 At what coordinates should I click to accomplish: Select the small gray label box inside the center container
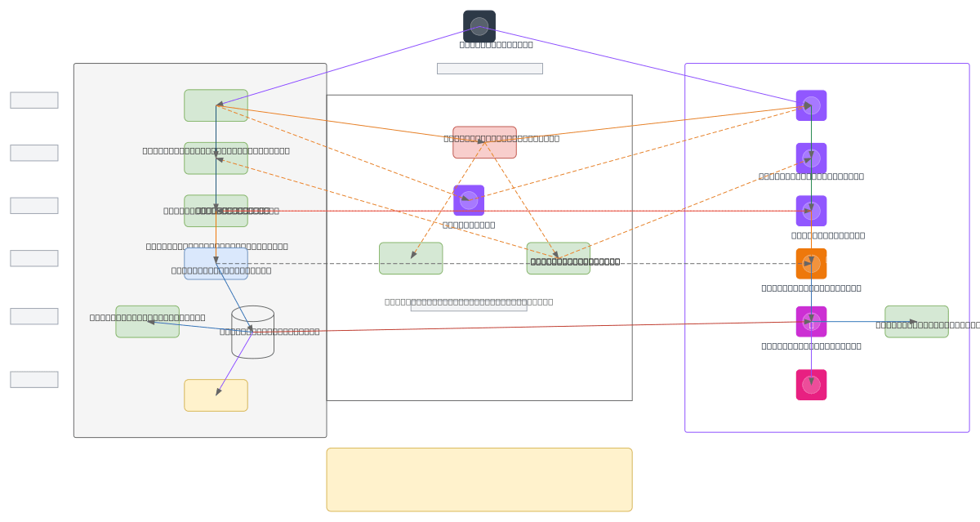pos(469,306)
